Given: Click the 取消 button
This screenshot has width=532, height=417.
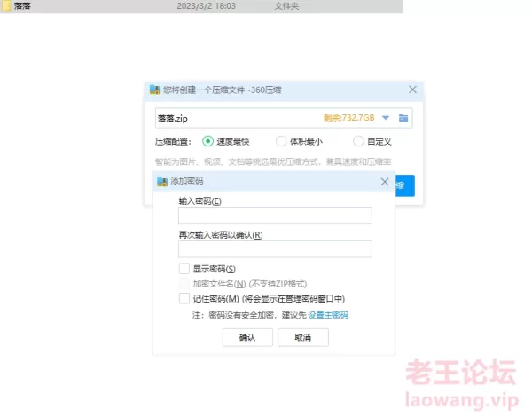Looking at the screenshot, I should tap(303, 337).
